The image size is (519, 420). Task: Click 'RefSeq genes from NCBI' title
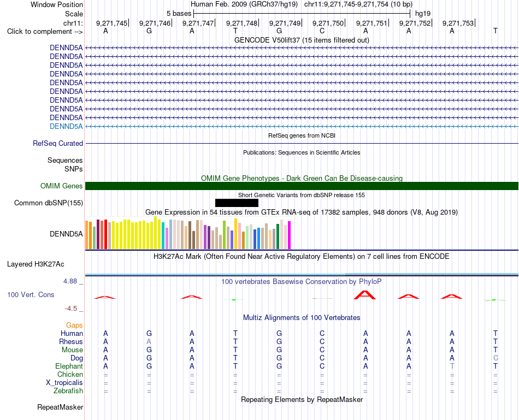click(x=302, y=135)
